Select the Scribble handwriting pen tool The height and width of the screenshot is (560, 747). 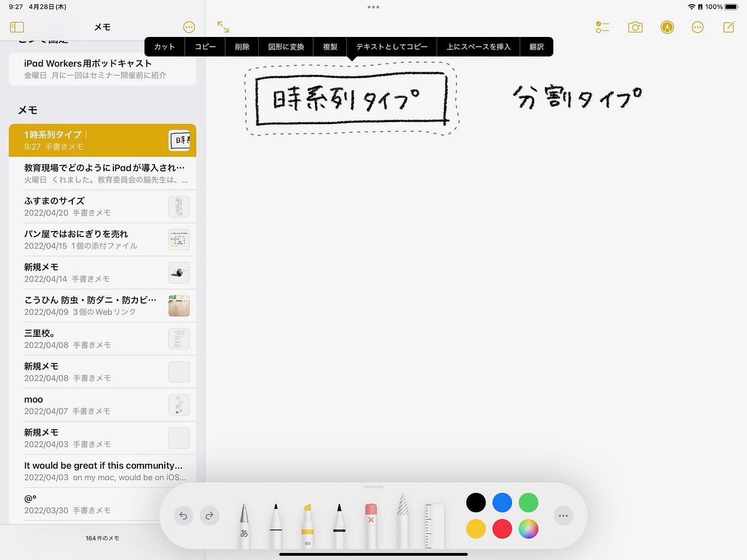pos(244,526)
